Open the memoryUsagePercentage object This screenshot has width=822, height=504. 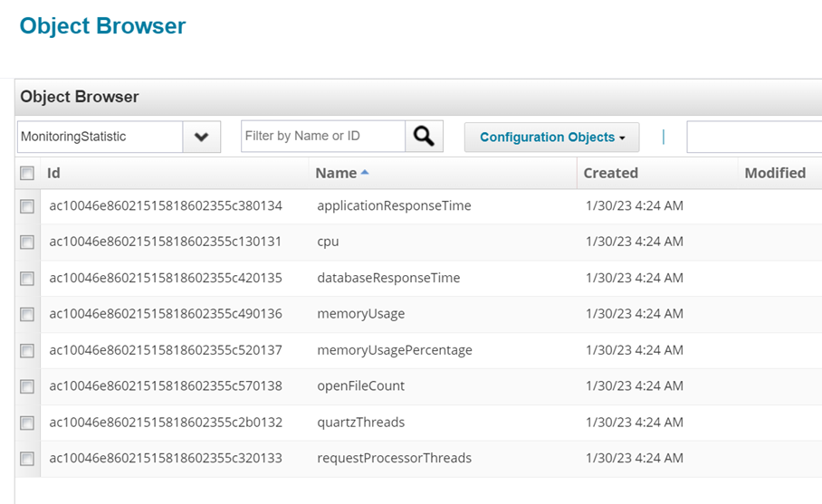click(394, 350)
